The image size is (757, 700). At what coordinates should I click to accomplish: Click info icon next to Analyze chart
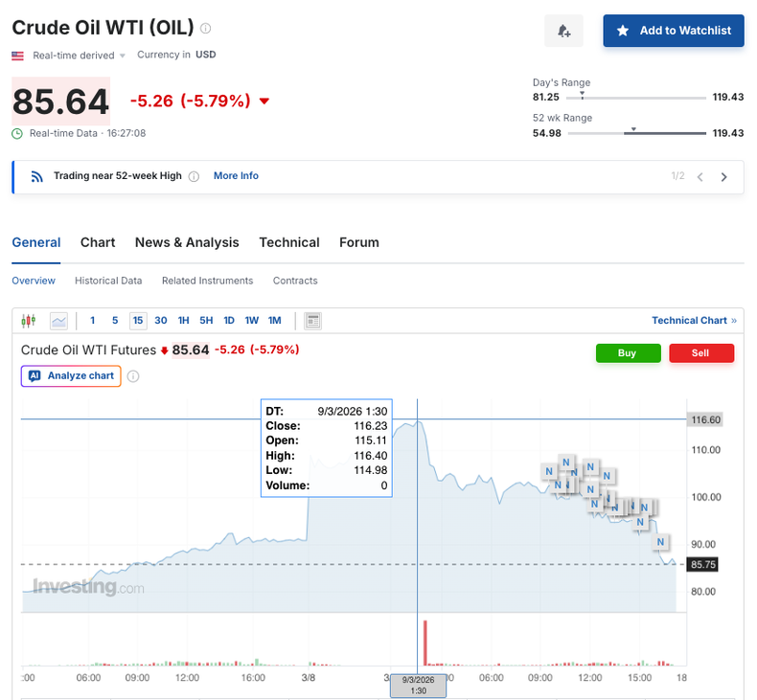133,376
